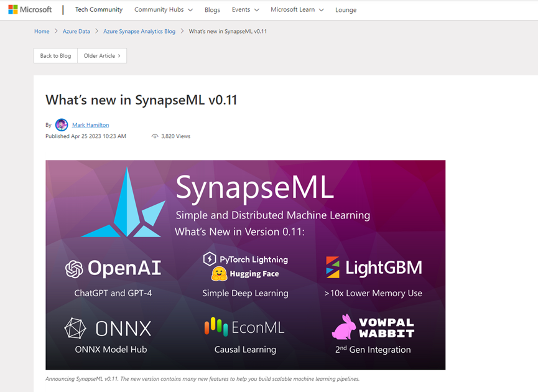
Task: Click the pink Vowpal Wabbit rabbit icon
Action: click(x=344, y=327)
